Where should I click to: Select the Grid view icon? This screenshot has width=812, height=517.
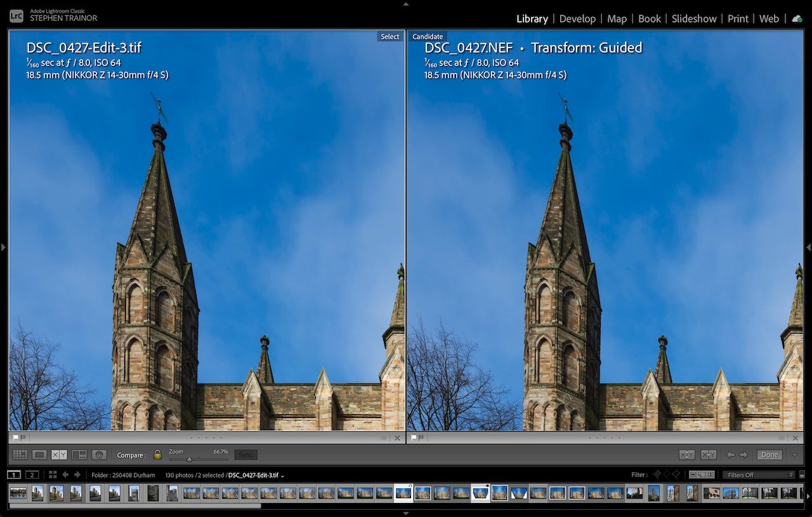pos(21,454)
